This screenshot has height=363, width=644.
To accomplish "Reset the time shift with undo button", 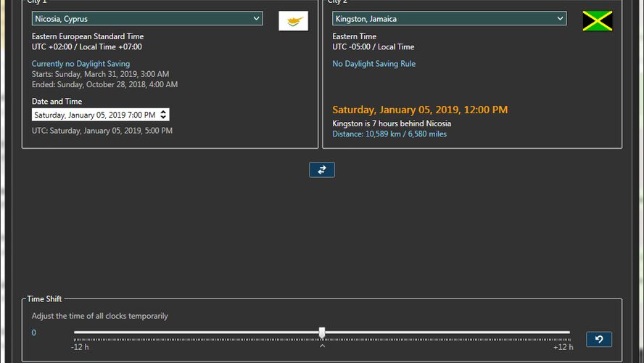I will tap(599, 339).
